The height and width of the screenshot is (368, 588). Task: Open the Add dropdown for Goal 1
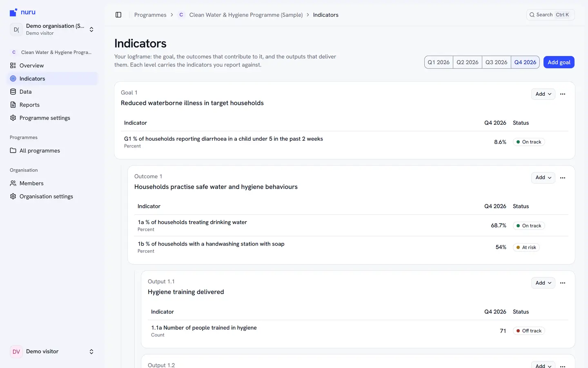pyautogui.click(x=543, y=94)
